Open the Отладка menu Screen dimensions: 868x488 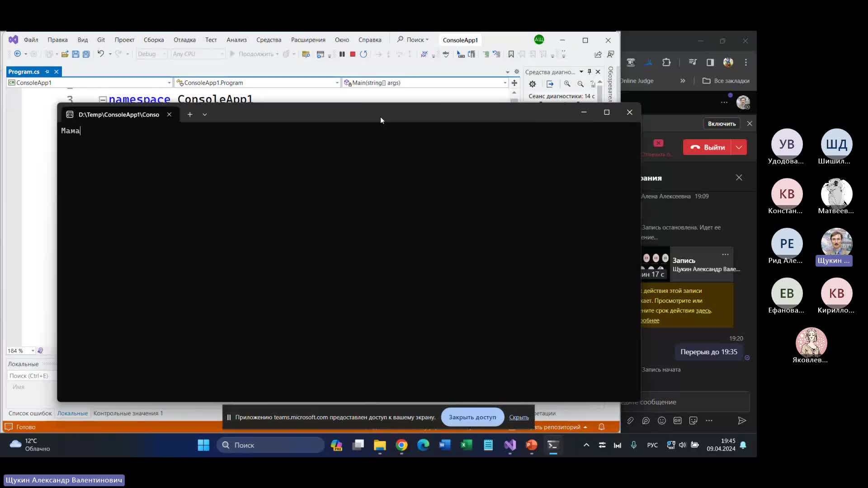coord(184,40)
